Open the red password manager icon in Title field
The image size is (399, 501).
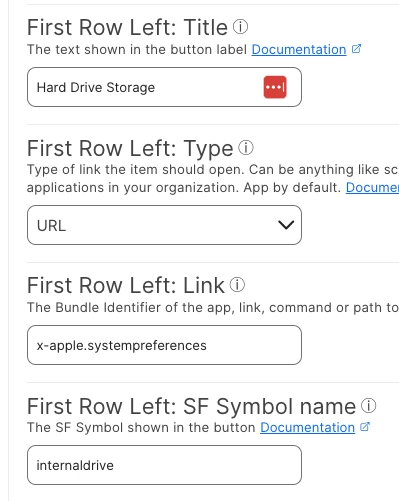(275, 87)
